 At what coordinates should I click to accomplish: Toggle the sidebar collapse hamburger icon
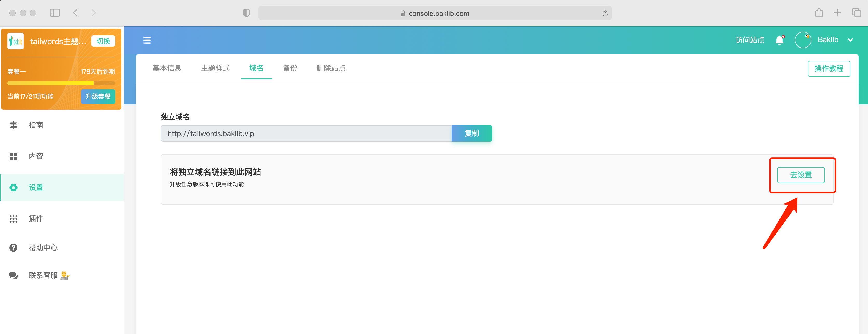(x=147, y=41)
